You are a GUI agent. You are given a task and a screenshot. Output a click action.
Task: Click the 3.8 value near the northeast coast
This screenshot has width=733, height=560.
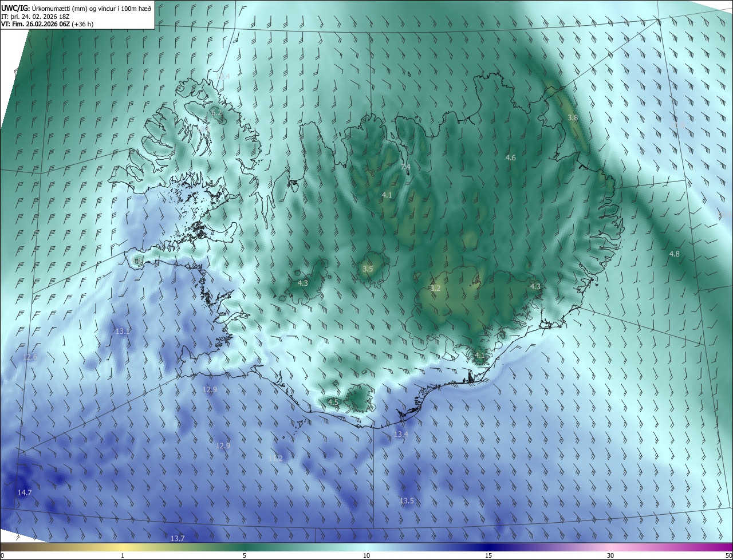tap(573, 117)
